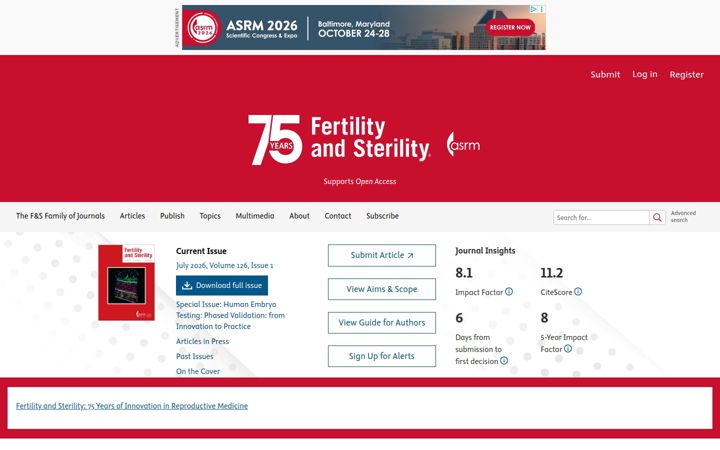The width and height of the screenshot is (720, 450).
Task: Click the Submit link in the top header
Action: pos(605,74)
